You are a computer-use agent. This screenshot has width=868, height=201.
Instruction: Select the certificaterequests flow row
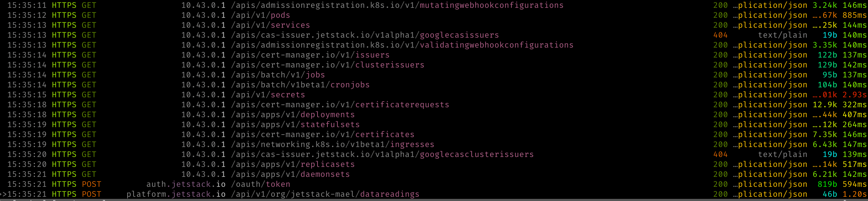point(434,105)
